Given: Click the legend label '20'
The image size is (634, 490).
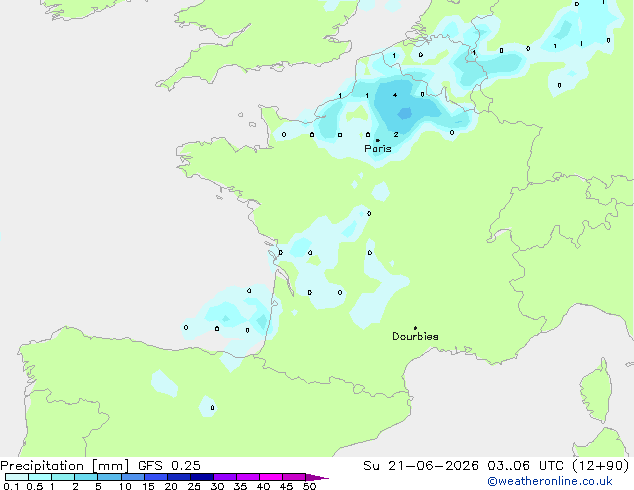Looking at the screenshot, I should (x=171, y=486).
